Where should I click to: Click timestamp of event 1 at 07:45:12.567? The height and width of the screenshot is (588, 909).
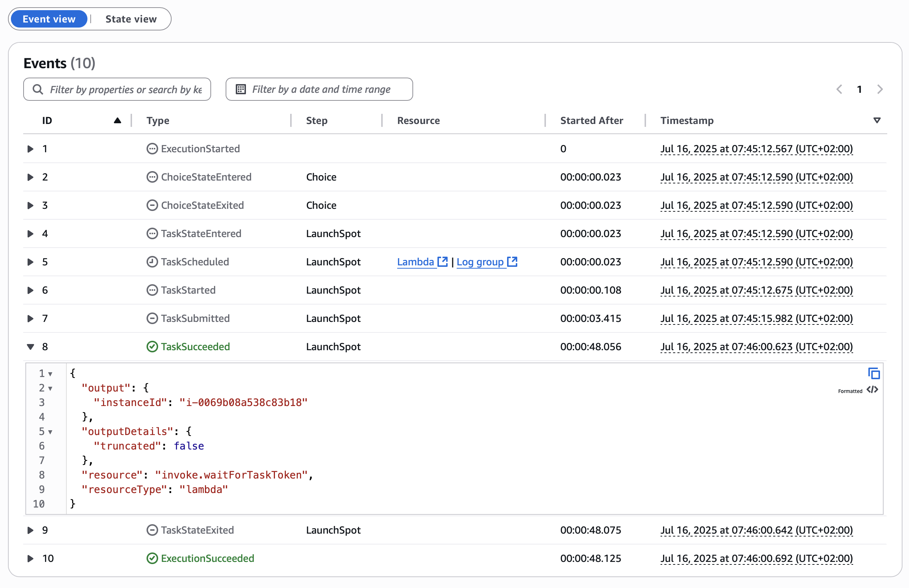click(756, 149)
